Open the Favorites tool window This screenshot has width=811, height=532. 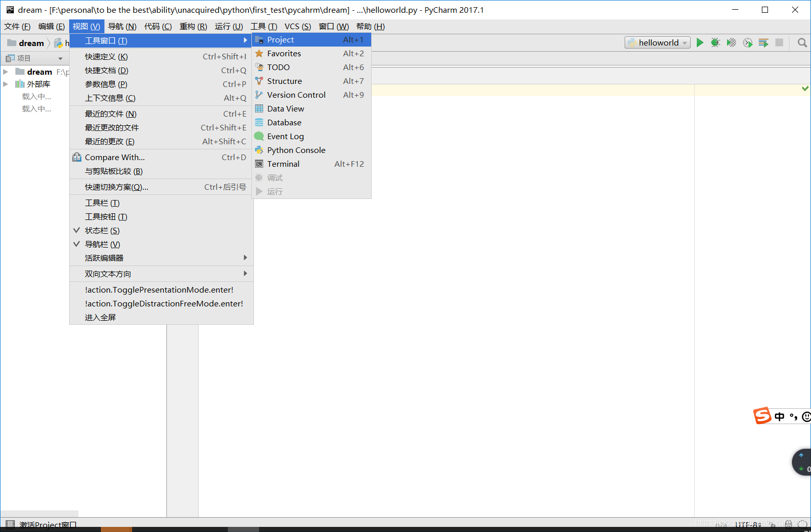pyautogui.click(x=311, y=54)
